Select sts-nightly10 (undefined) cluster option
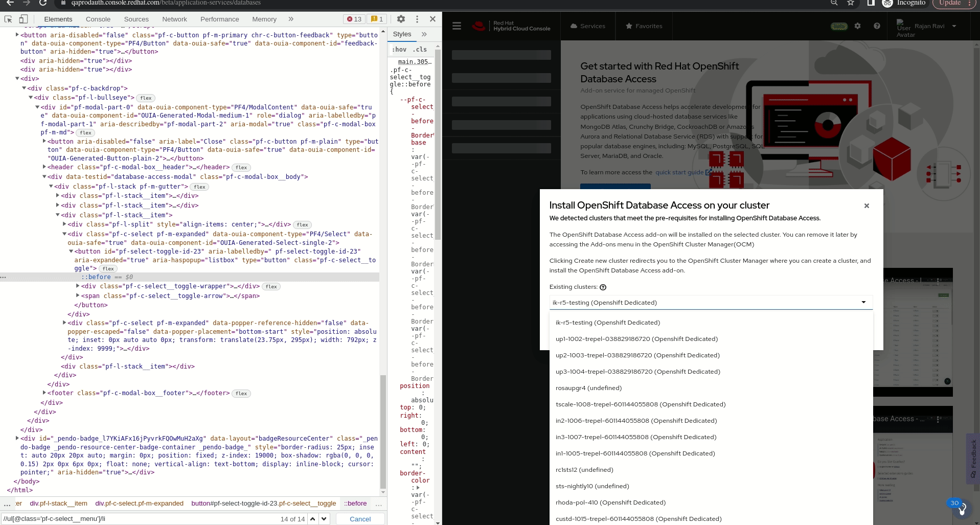The height and width of the screenshot is (525, 980). (711, 486)
